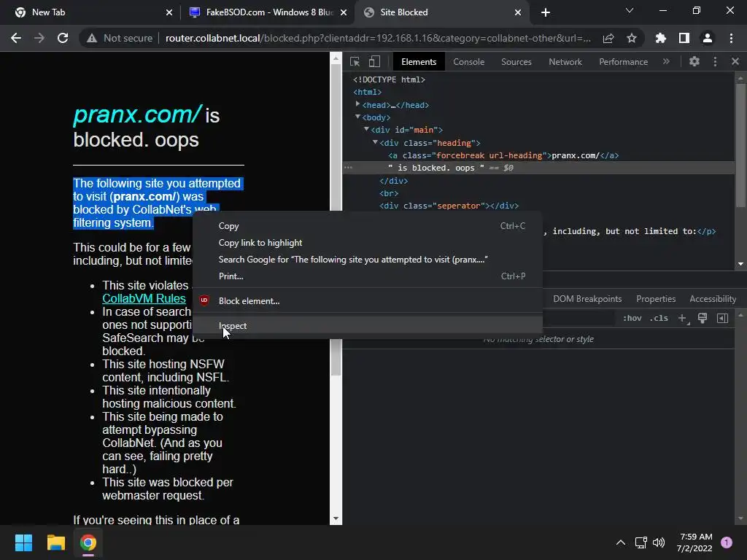Open the Performance tab in DevTools
747x560 pixels.
623,62
